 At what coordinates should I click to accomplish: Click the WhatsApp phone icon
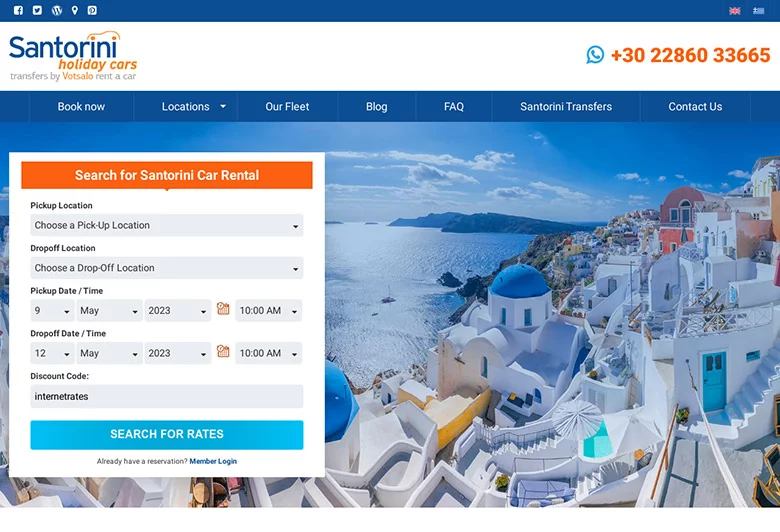coord(595,55)
